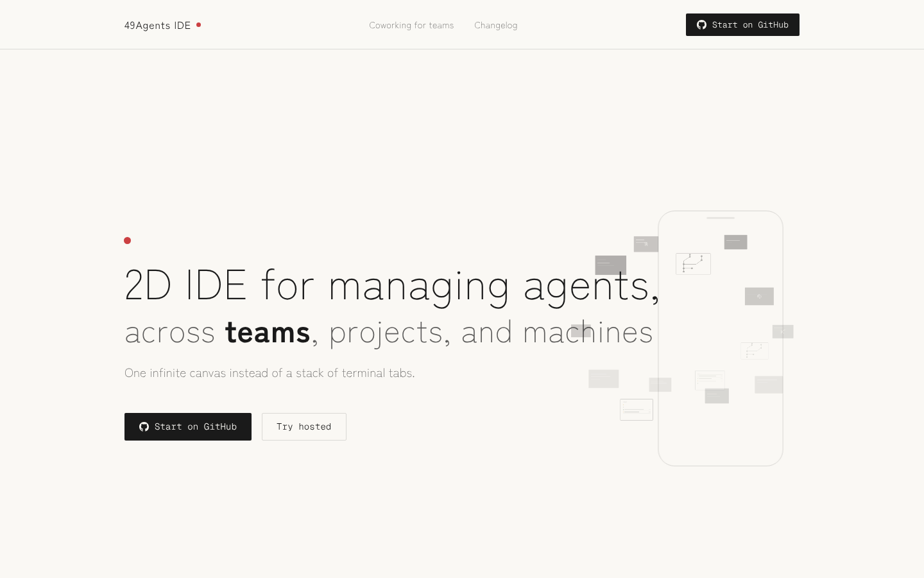Click the 49Agents IDE logo
This screenshot has width=924, height=578.
(162, 25)
